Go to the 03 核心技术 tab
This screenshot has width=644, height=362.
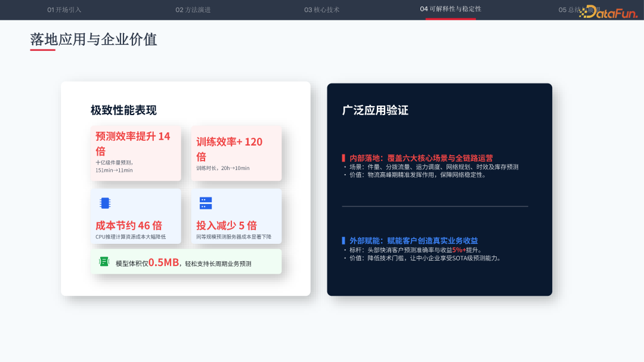[321, 10]
